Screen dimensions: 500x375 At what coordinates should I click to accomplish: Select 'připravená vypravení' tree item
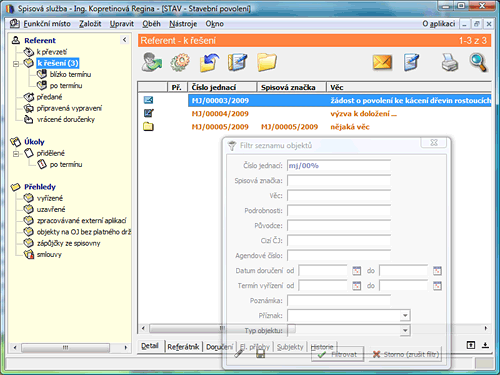(69, 108)
